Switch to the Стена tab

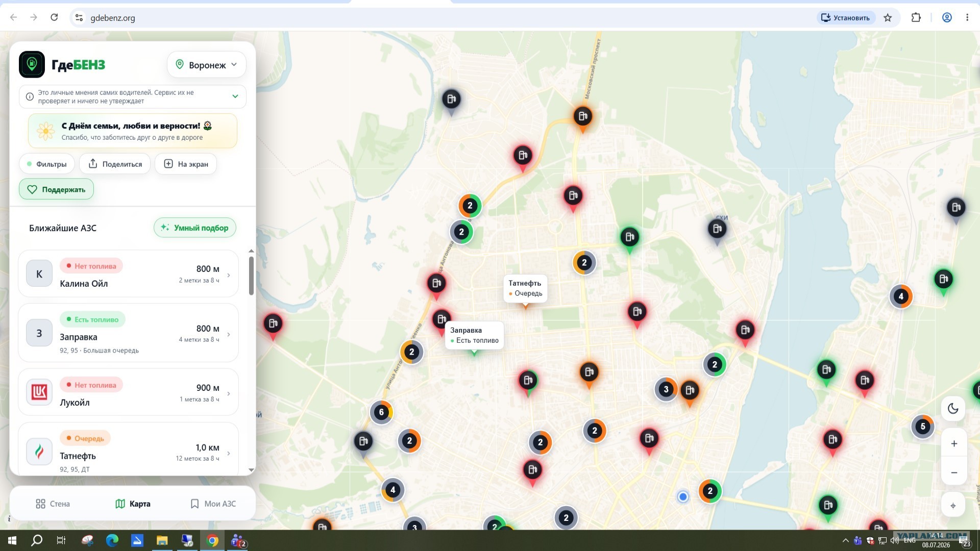(53, 504)
